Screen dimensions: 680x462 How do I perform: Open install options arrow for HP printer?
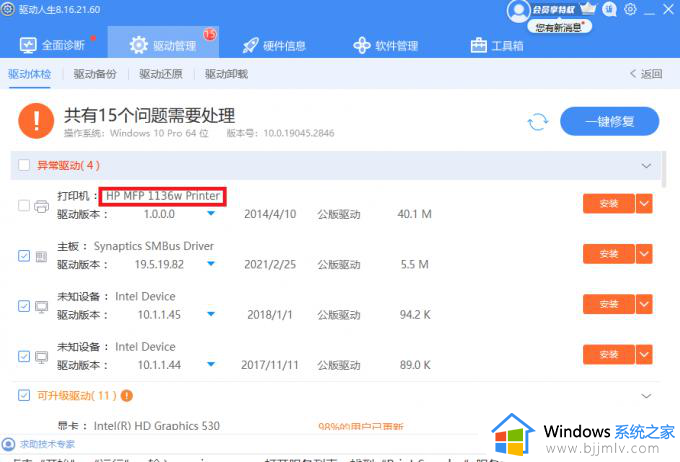644,203
